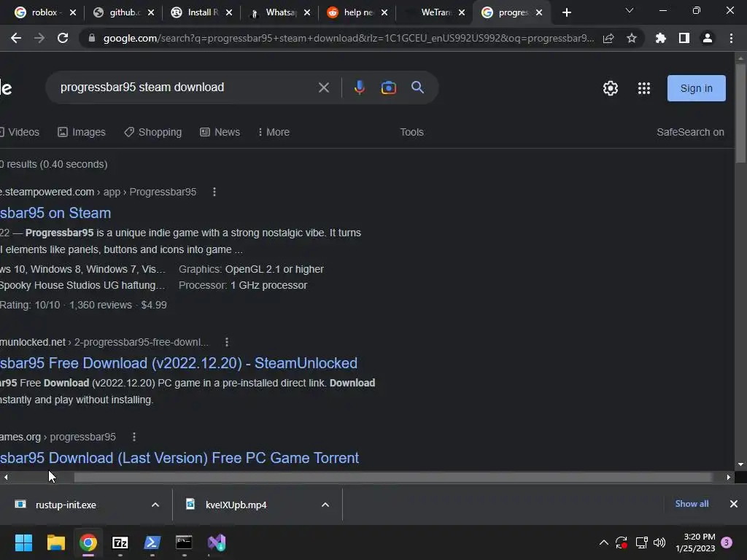
Task: Click the address bar URL
Action: click(x=348, y=38)
